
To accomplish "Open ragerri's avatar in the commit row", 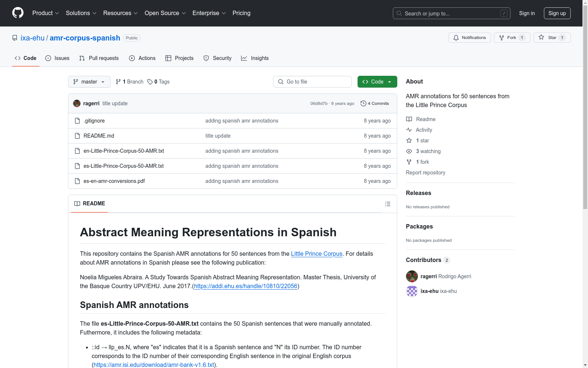I will [76, 103].
